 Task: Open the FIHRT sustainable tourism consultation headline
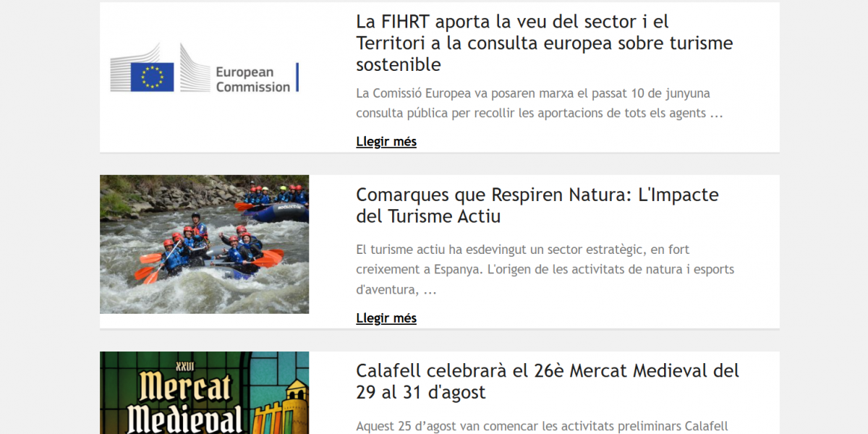(545, 43)
